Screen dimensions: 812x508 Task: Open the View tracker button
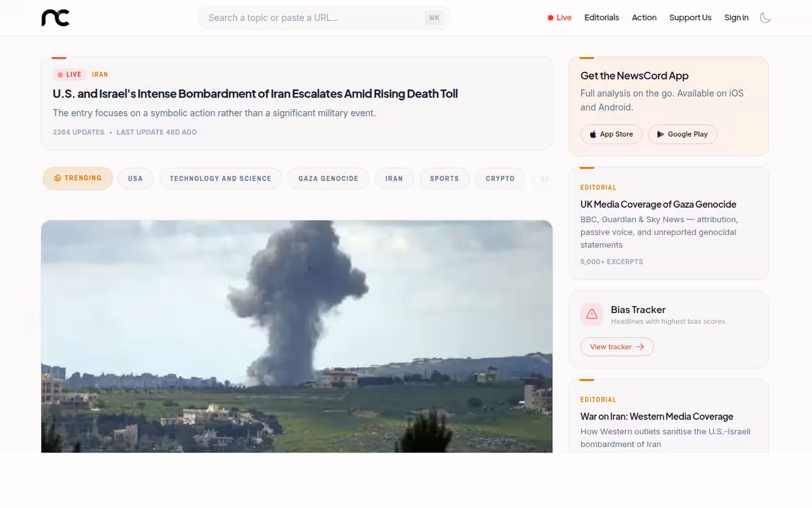click(x=617, y=347)
